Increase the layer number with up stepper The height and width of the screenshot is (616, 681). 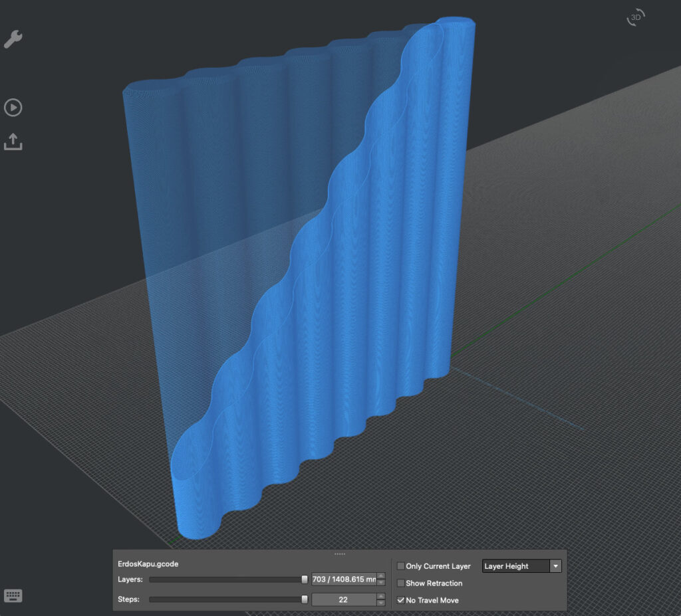[x=381, y=576]
